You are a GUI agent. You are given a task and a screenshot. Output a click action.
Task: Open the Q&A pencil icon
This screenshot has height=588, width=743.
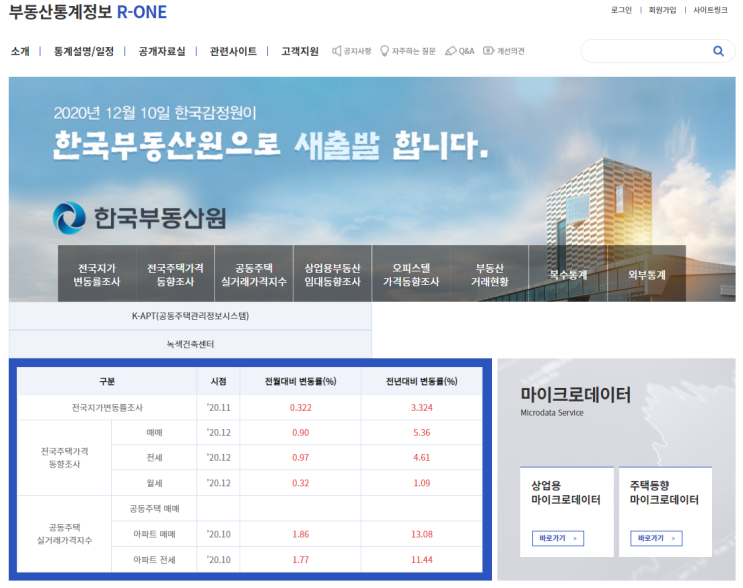[x=451, y=51]
